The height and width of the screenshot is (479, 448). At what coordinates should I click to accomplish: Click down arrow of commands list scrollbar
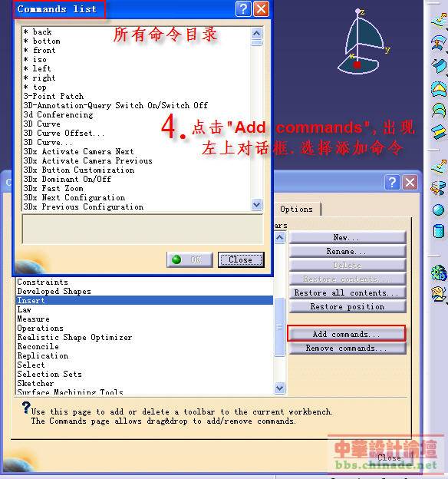click(256, 204)
